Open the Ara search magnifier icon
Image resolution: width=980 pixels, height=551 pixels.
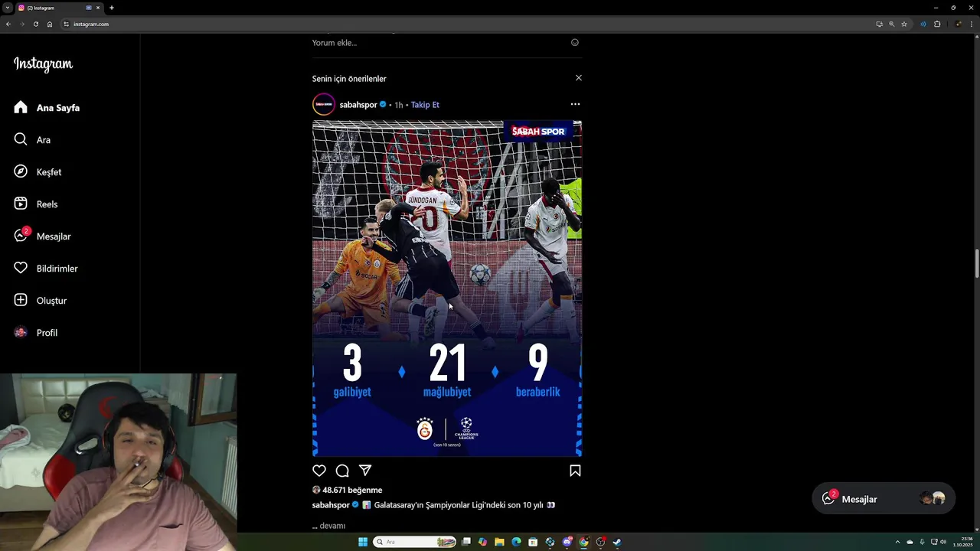(21, 140)
